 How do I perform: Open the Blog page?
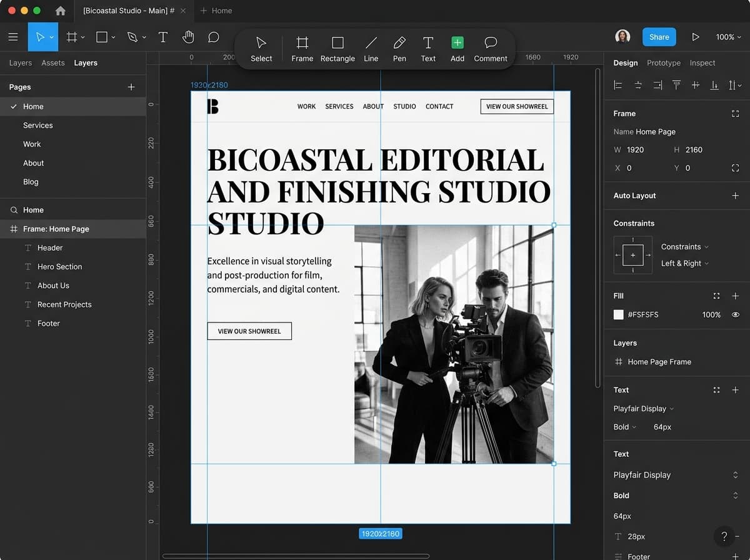31,182
